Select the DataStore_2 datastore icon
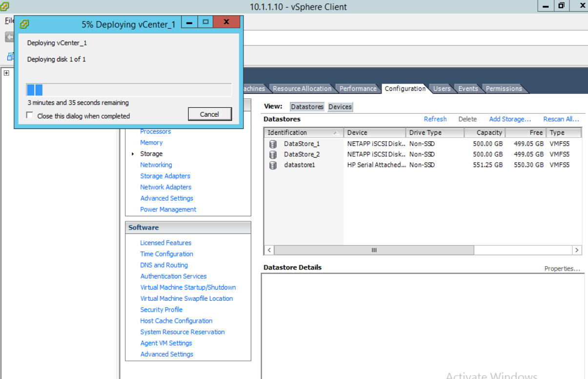The height and width of the screenshot is (379, 588). point(273,154)
